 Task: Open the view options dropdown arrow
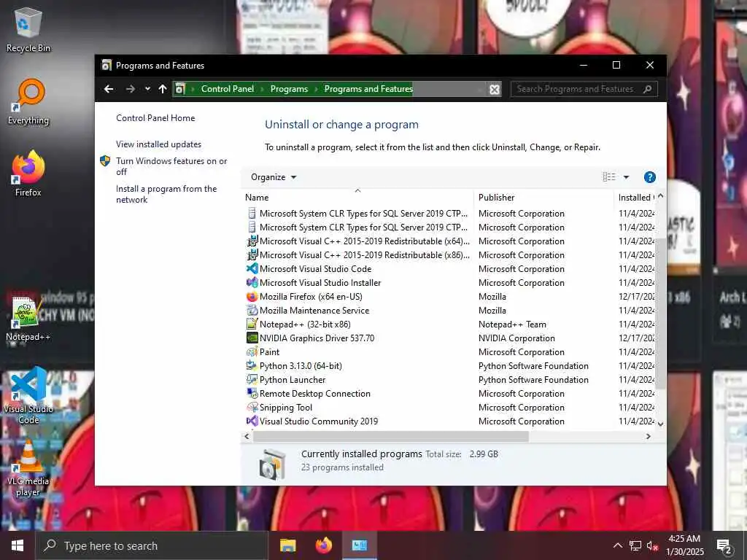click(x=627, y=177)
